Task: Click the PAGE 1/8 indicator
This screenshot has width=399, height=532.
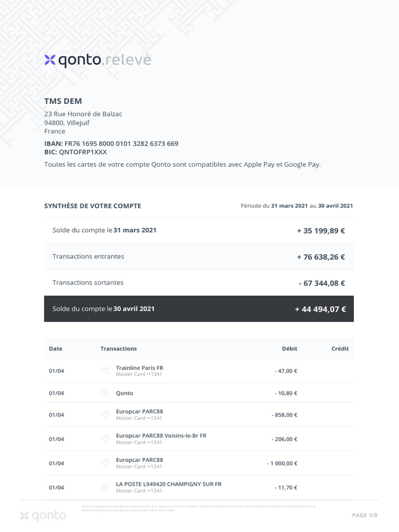Action: coord(365,515)
